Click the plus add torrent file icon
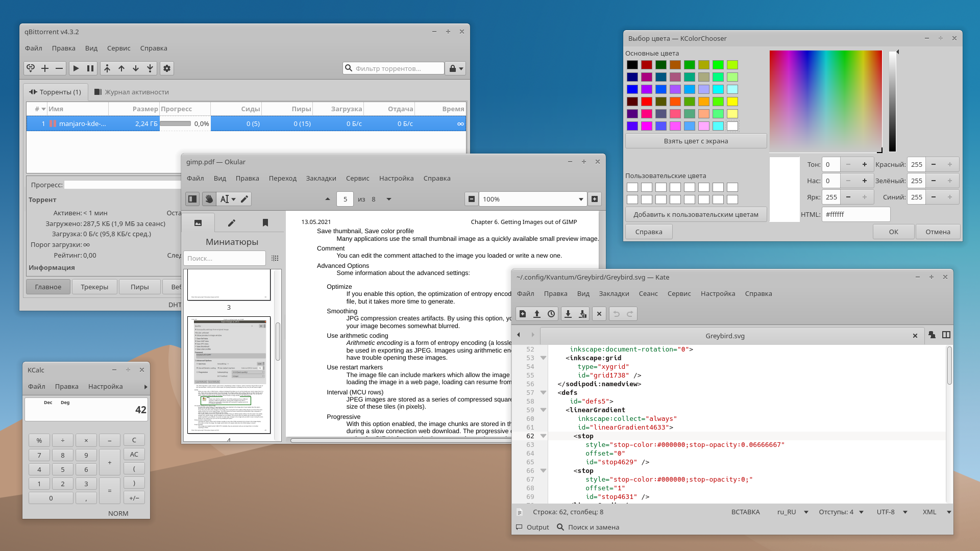Screen dimensions: 980x551 click(45, 68)
